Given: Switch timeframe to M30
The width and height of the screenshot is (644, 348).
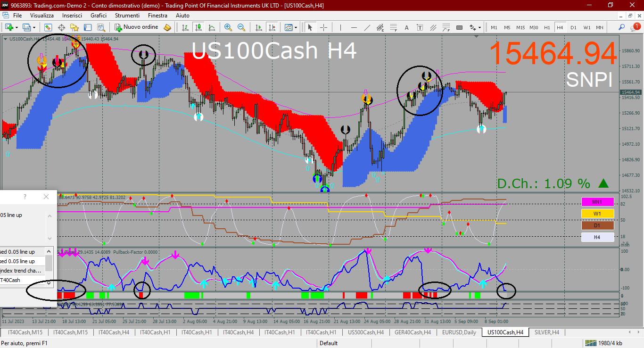Looking at the screenshot, I should [534, 27].
